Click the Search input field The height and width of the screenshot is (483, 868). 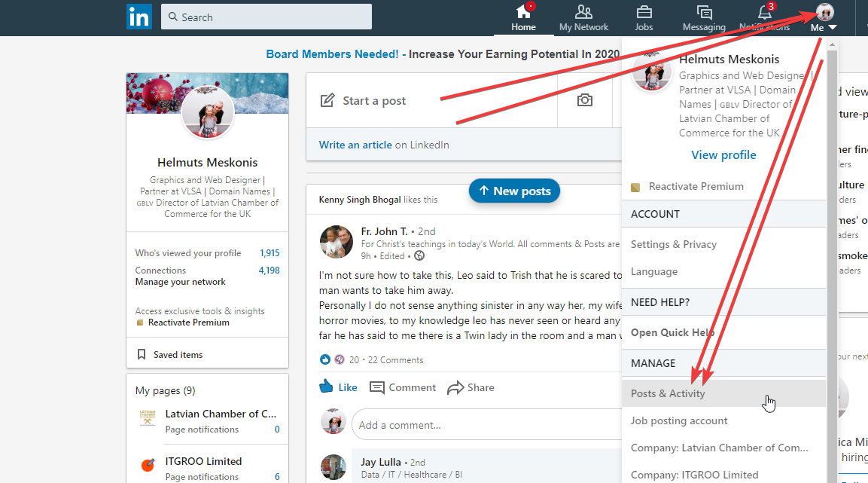[266, 17]
